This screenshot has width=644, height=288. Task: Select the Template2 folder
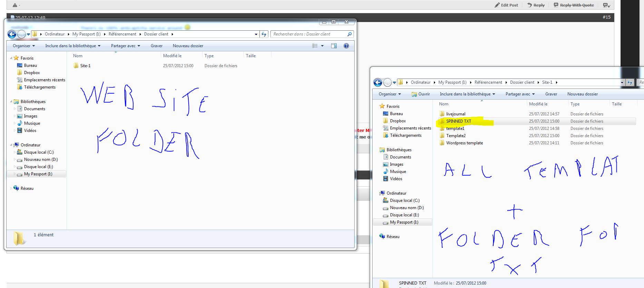[x=453, y=136]
